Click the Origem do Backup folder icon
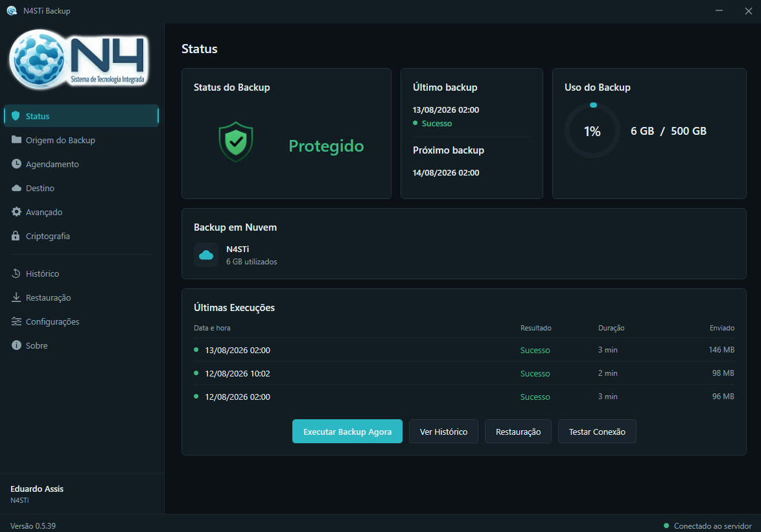The image size is (761, 532). tap(16, 140)
